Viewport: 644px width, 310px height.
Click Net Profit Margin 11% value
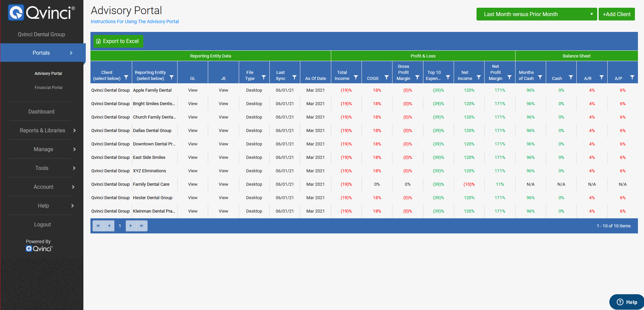500,184
